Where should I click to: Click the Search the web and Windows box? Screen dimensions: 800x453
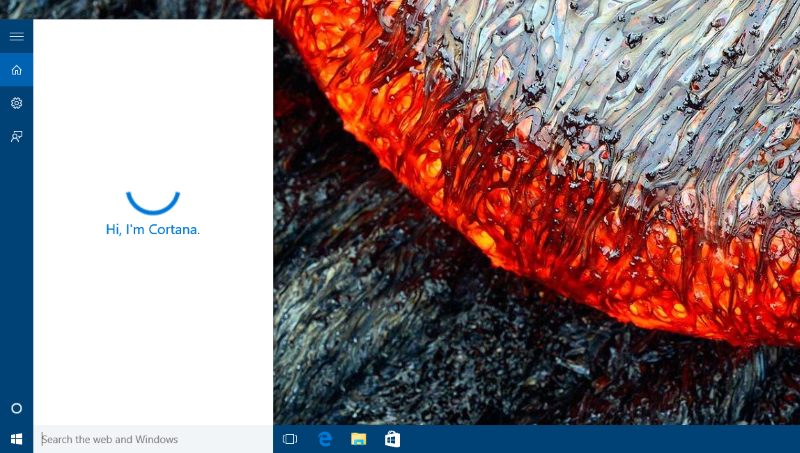point(153,439)
